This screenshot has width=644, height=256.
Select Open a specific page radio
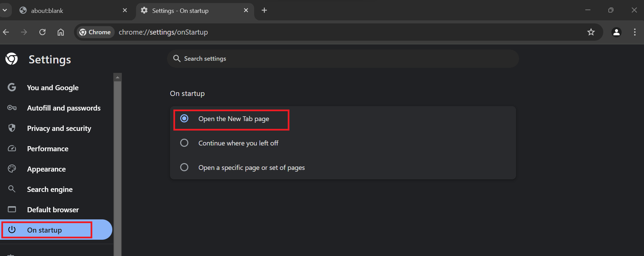click(184, 167)
